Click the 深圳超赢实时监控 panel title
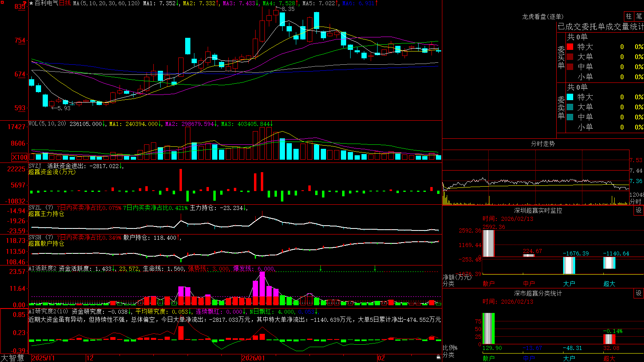 [x=538, y=210]
